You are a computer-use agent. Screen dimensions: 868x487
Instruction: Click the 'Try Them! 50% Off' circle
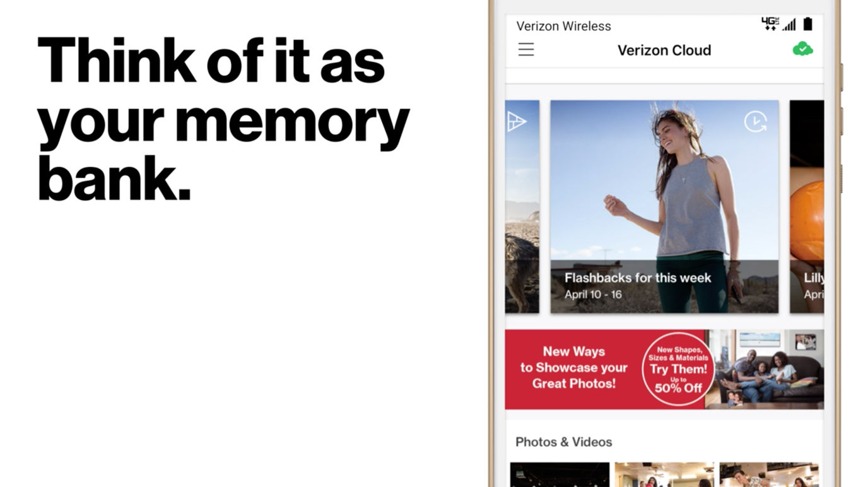678,369
